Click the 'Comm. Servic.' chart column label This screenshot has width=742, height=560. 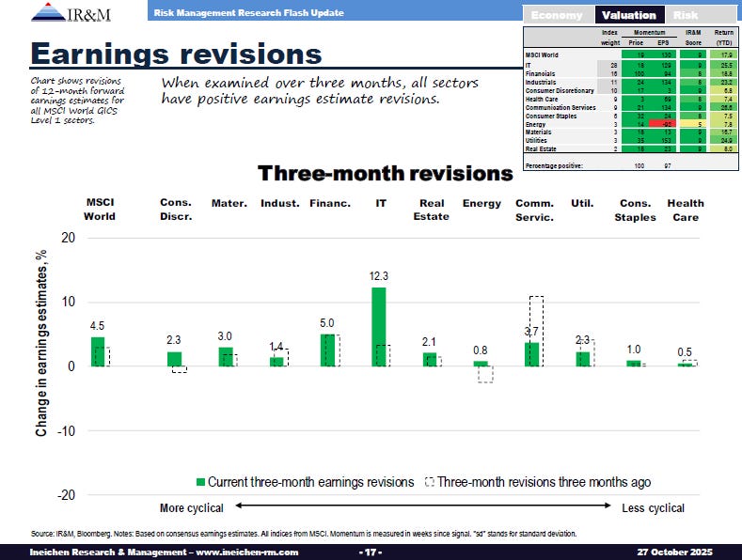(535, 210)
